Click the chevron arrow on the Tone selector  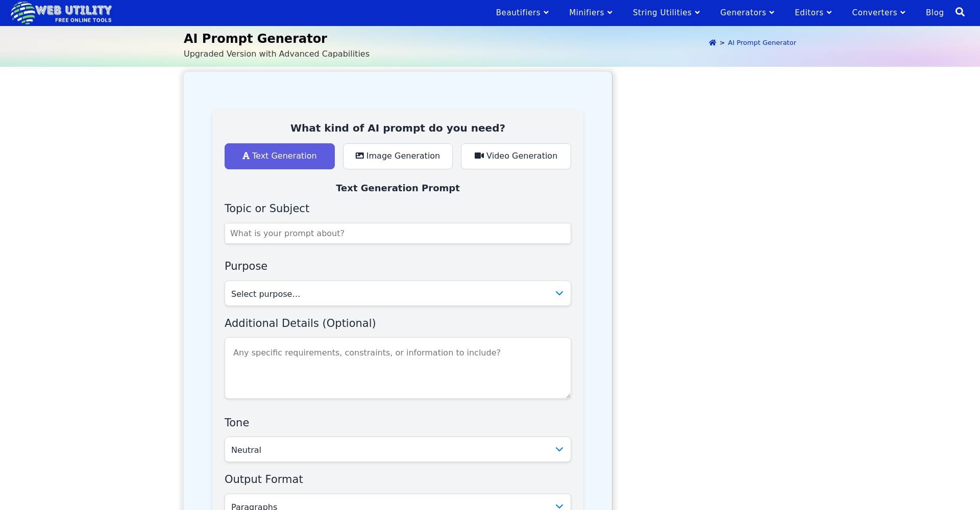point(559,449)
